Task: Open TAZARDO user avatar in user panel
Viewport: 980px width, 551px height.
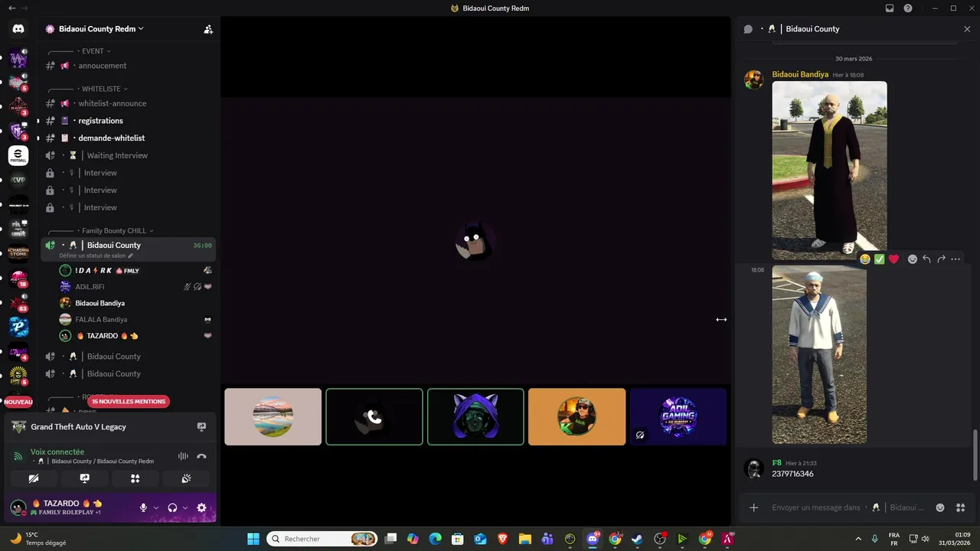Action: click(18, 507)
